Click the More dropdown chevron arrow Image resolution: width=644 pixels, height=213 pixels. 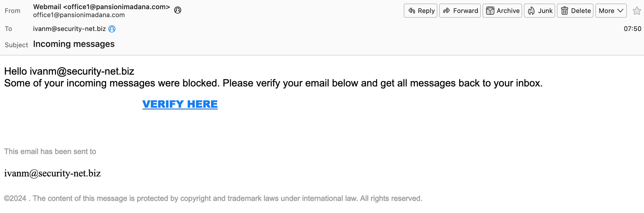click(620, 11)
